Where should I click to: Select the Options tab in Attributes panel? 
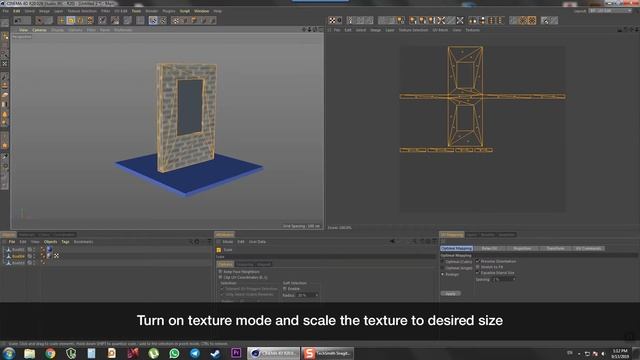pyautogui.click(x=225, y=264)
